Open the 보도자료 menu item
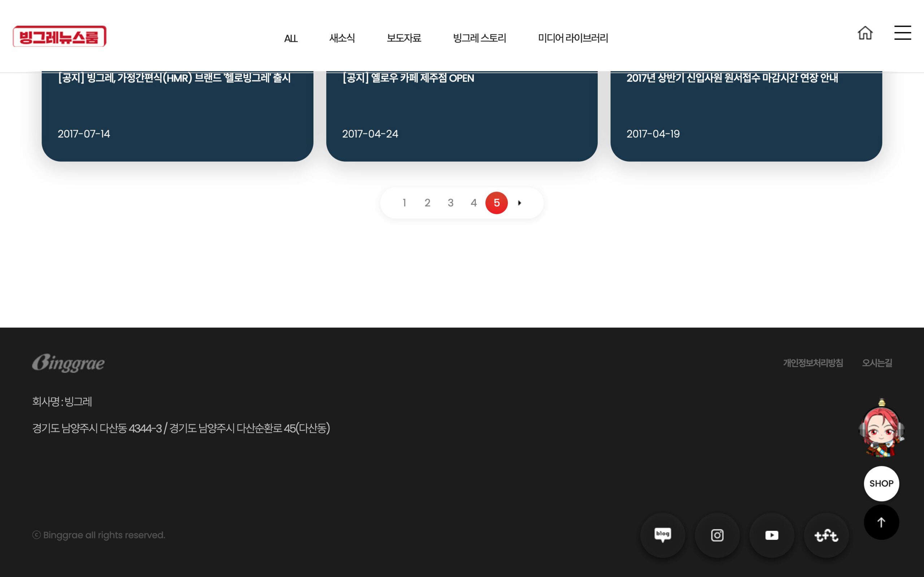Screen dimensions: 924x577 pos(404,38)
